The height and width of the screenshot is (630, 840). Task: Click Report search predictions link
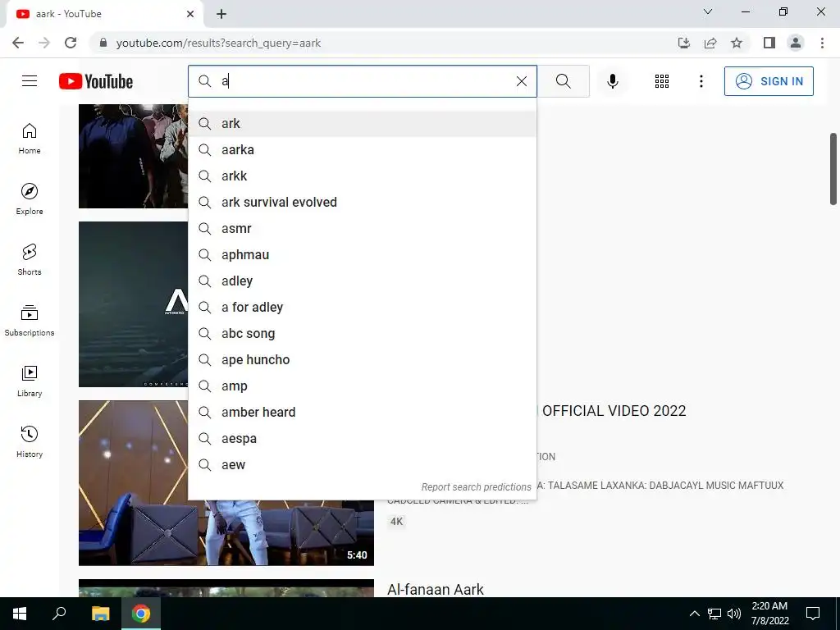tap(476, 487)
